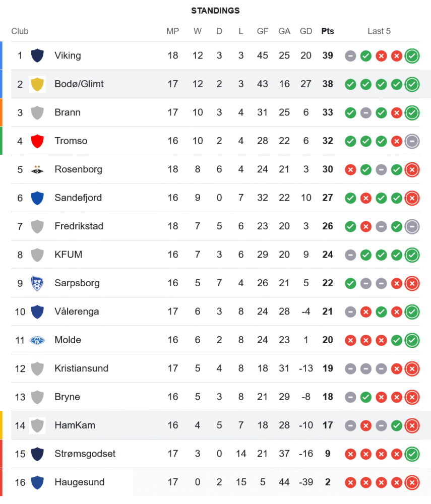Click the Sarpsborg club crest icon
The image size is (431, 504).
point(37,283)
